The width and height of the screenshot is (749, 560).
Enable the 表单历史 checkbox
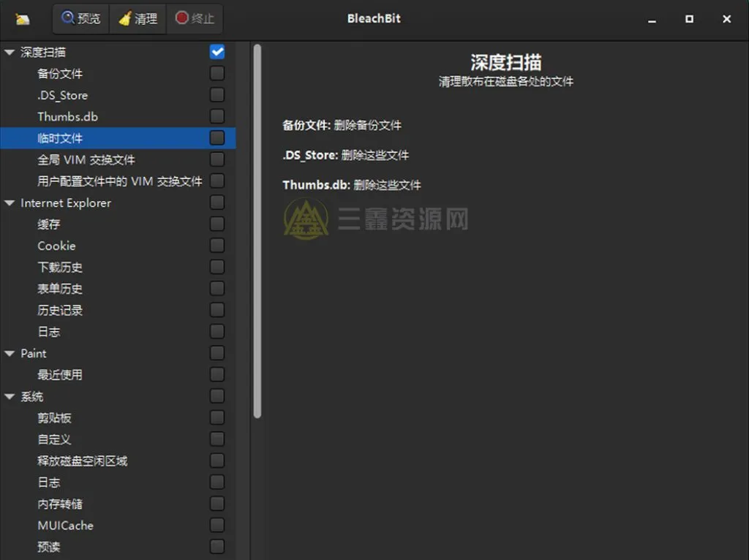(217, 288)
